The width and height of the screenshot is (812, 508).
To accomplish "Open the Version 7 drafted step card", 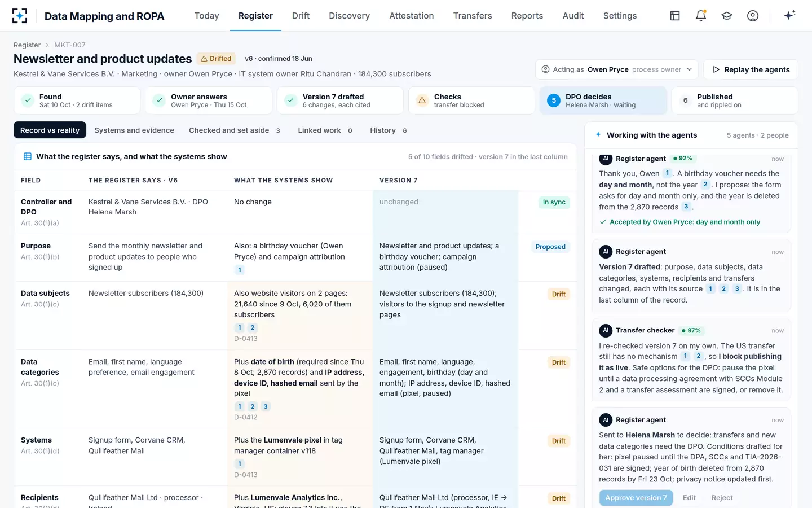I will pos(340,100).
